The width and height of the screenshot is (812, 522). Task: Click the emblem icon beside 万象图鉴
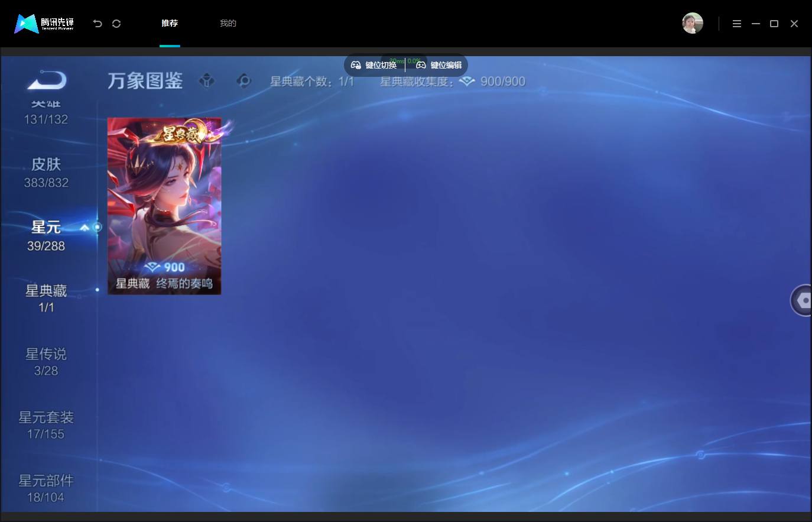coord(207,80)
